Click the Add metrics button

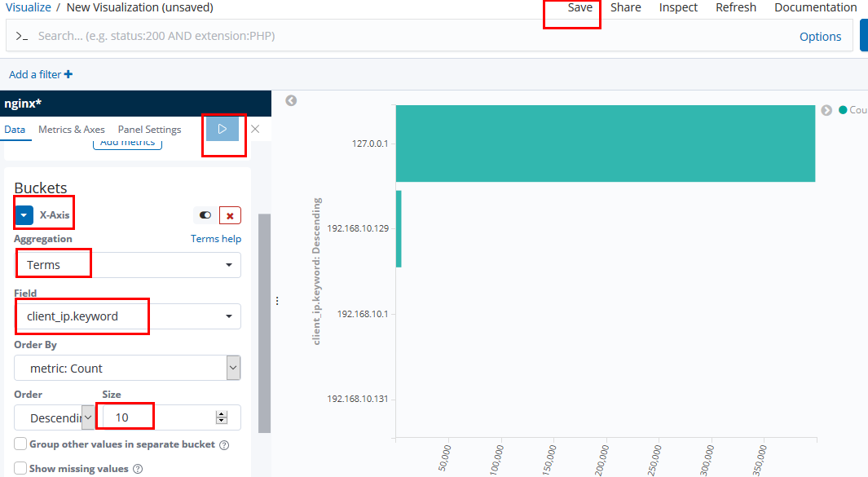(x=127, y=144)
